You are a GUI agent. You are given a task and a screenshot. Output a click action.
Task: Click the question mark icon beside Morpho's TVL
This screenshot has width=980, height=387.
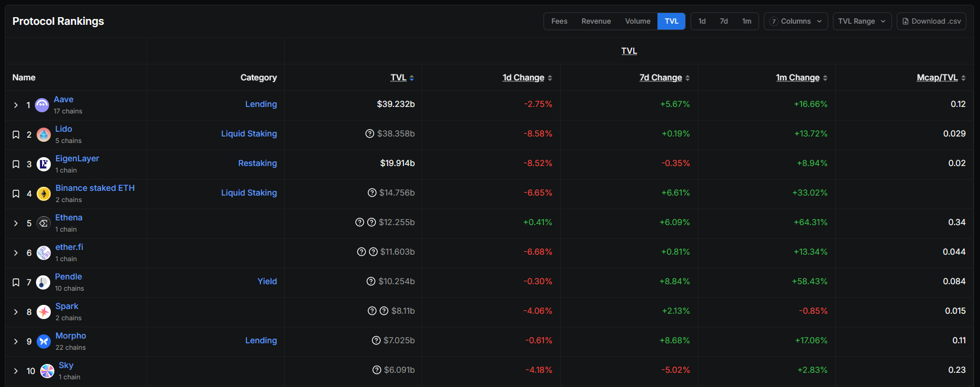pos(376,340)
